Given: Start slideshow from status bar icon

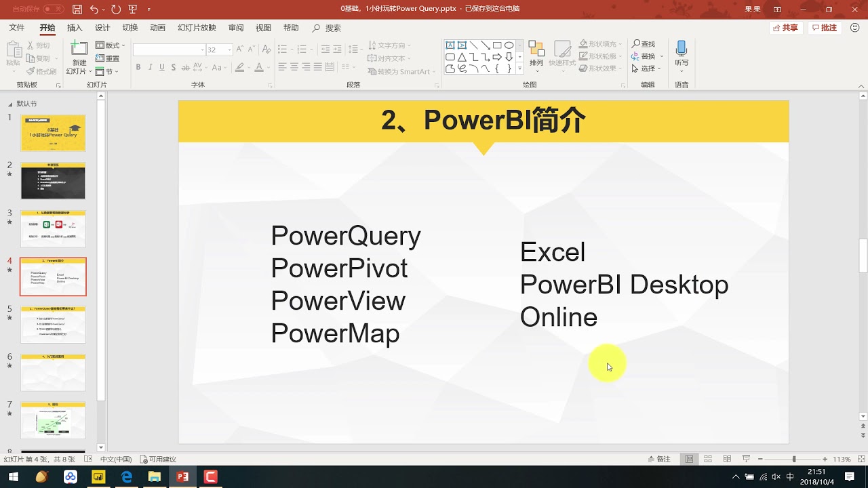Looking at the screenshot, I should (x=746, y=459).
